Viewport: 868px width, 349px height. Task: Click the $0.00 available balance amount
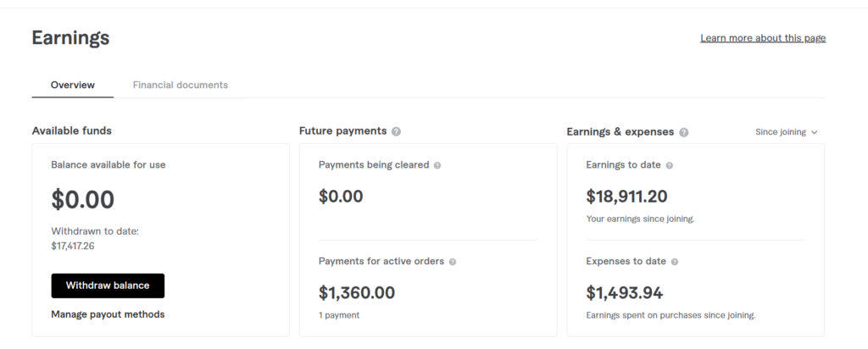pyautogui.click(x=83, y=200)
